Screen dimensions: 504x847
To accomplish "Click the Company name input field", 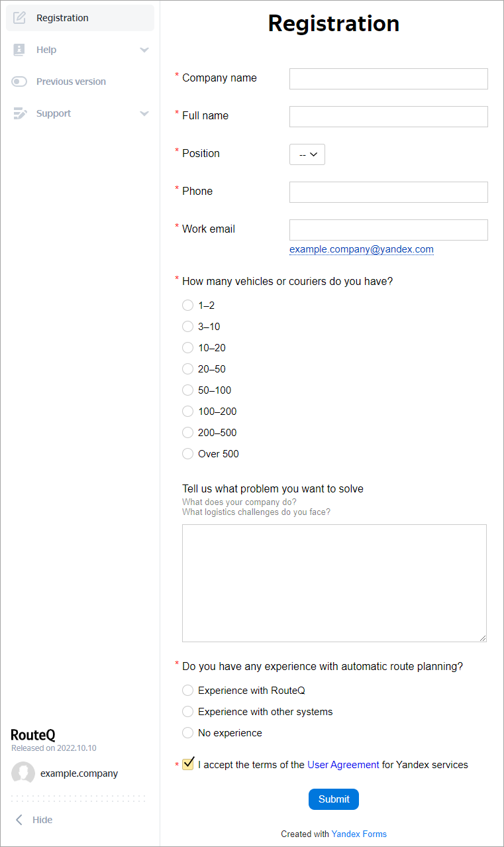I will click(x=388, y=78).
